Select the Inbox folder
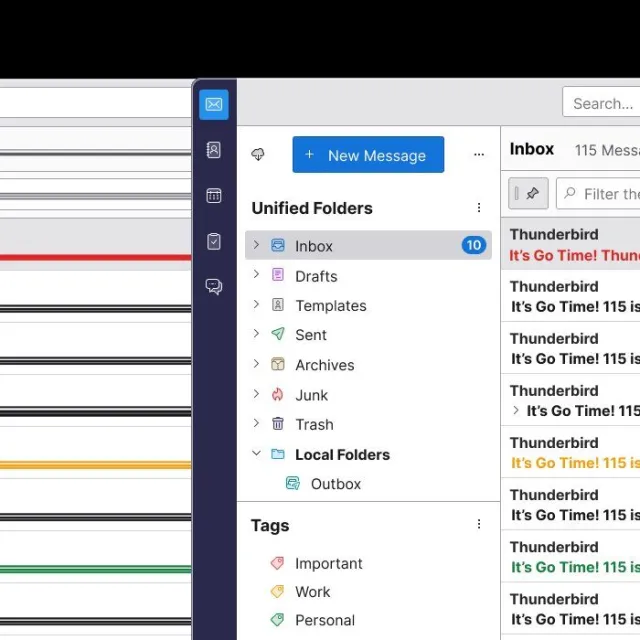Image resolution: width=640 pixels, height=640 pixels. [x=368, y=245]
